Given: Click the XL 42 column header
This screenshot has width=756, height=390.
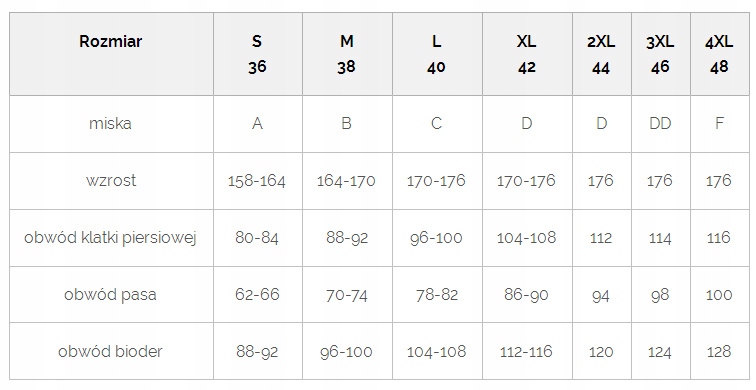Looking at the screenshot, I should click(x=527, y=54).
